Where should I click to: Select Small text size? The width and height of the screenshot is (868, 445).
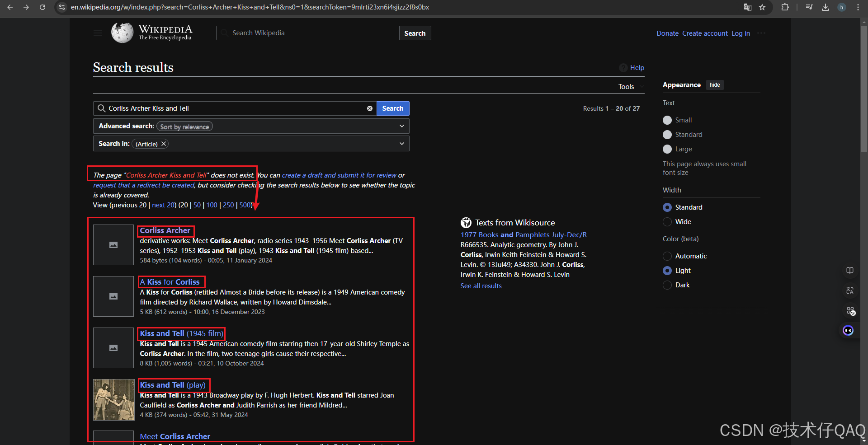[x=667, y=120]
